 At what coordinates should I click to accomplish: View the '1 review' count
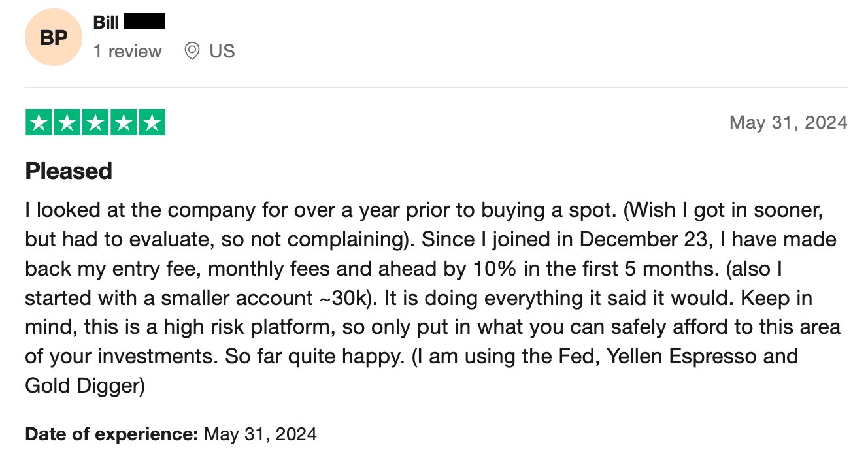(127, 51)
